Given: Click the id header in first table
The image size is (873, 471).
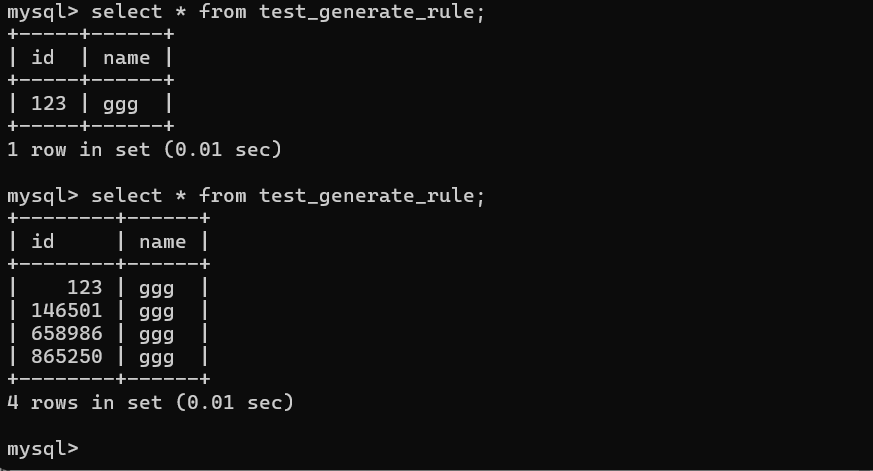Looking at the screenshot, I should pyautogui.click(x=43, y=57).
